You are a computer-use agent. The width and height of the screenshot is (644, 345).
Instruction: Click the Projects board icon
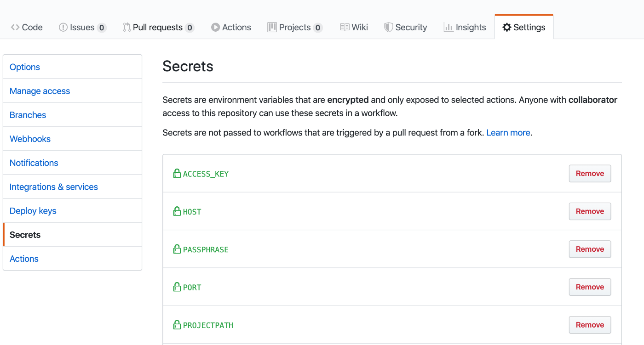[272, 27]
